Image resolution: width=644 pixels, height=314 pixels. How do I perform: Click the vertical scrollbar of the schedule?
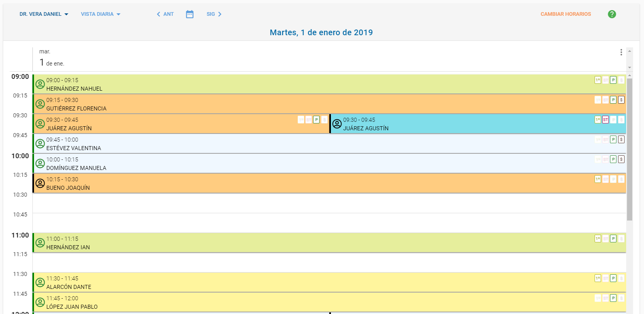(629, 150)
